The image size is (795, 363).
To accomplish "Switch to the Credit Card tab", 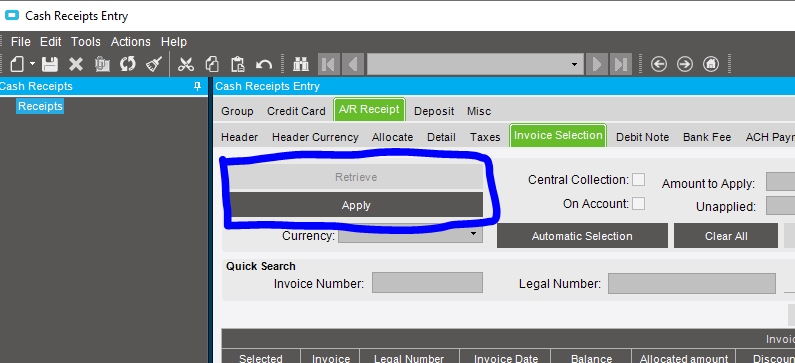I will [296, 111].
